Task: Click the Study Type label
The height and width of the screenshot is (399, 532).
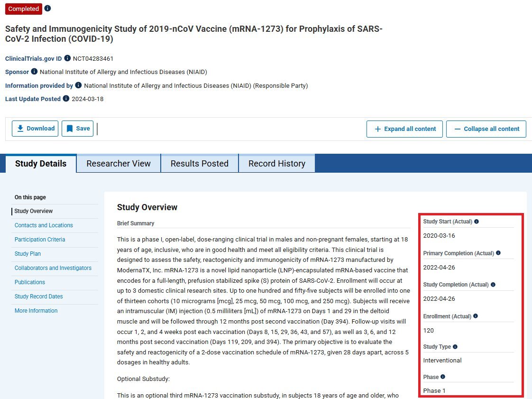Action: coord(437,347)
